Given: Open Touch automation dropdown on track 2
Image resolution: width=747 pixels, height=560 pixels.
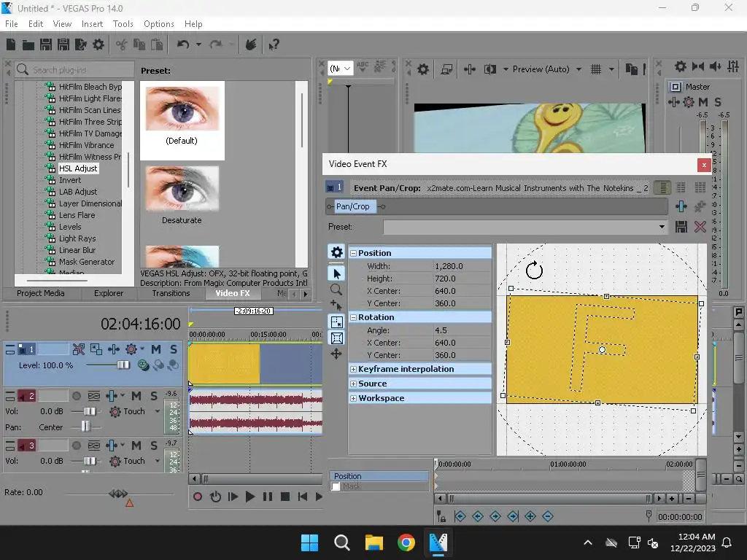Looking at the screenshot, I should click(x=158, y=411).
